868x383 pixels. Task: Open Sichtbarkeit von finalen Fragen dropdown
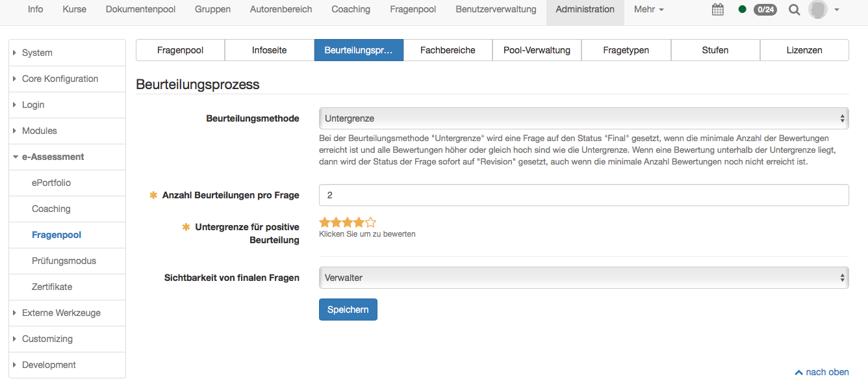click(583, 278)
